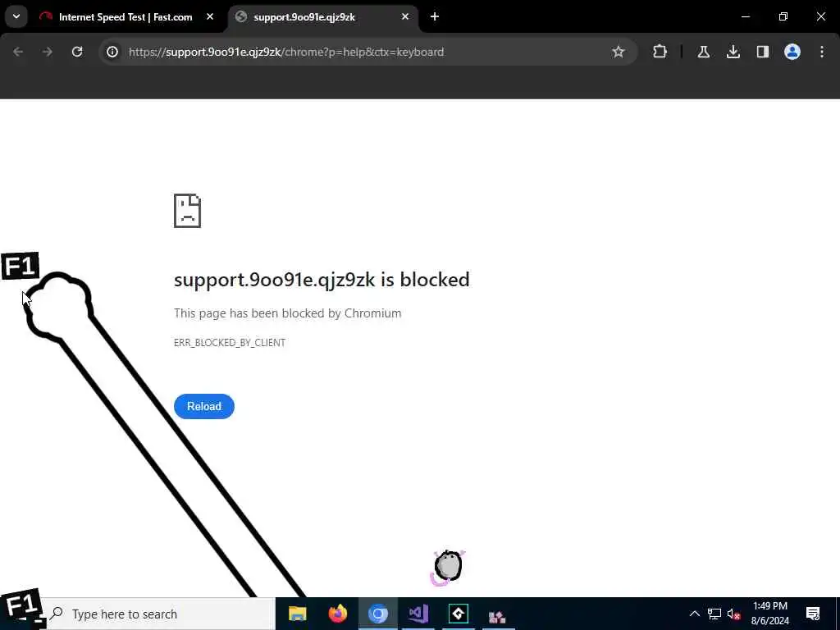840x630 pixels.
Task: Launch Firefox from the taskbar
Action: pos(337,614)
